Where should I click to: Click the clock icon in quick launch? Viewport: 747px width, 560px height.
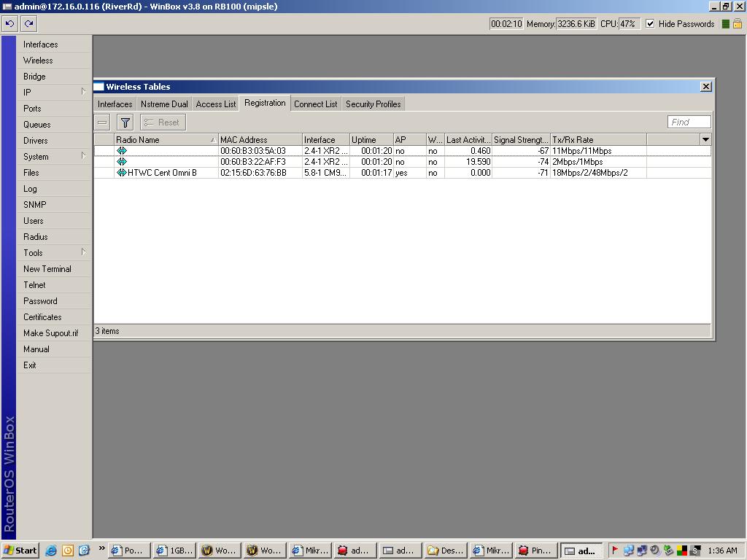(x=68, y=551)
